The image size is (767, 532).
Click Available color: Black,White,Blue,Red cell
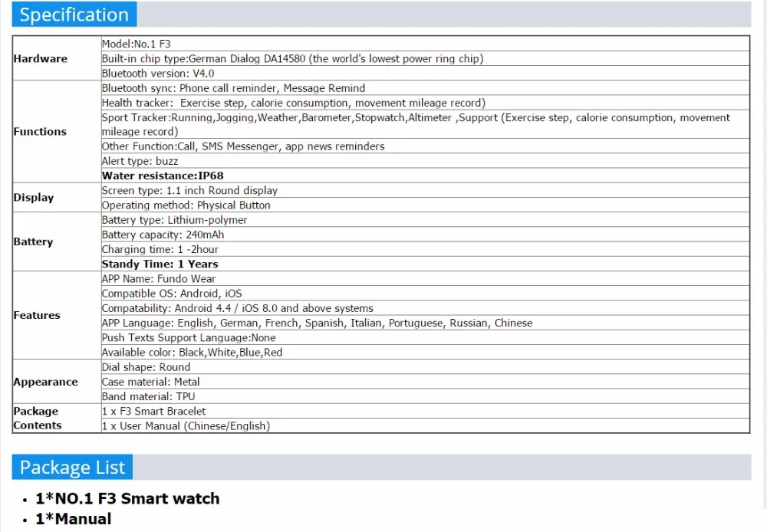tap(426, 352)
